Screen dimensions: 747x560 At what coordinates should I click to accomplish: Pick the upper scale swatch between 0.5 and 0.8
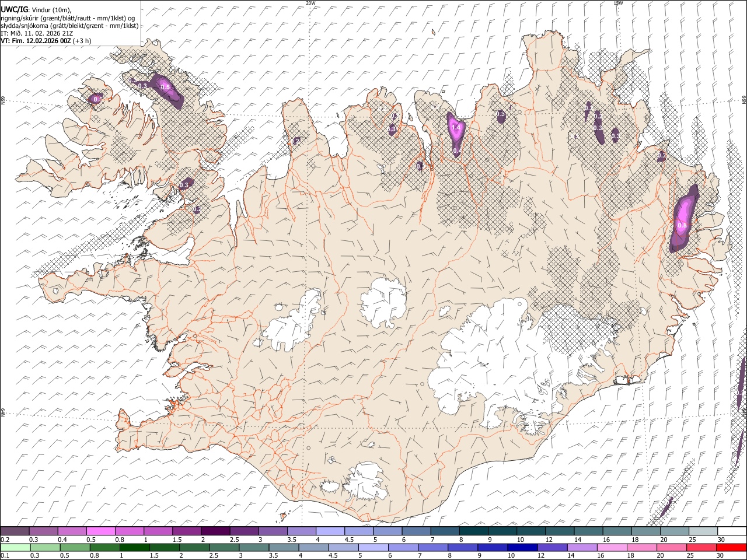tap(101, 531)
